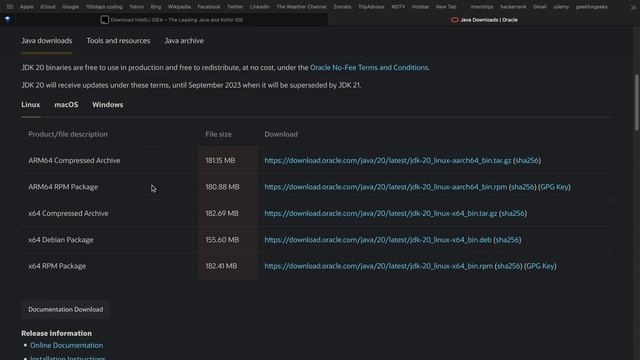The height and width of the screenshot is (360, 640).
Task: Open The Weather Channel bookmark
Action: (302, 7)
